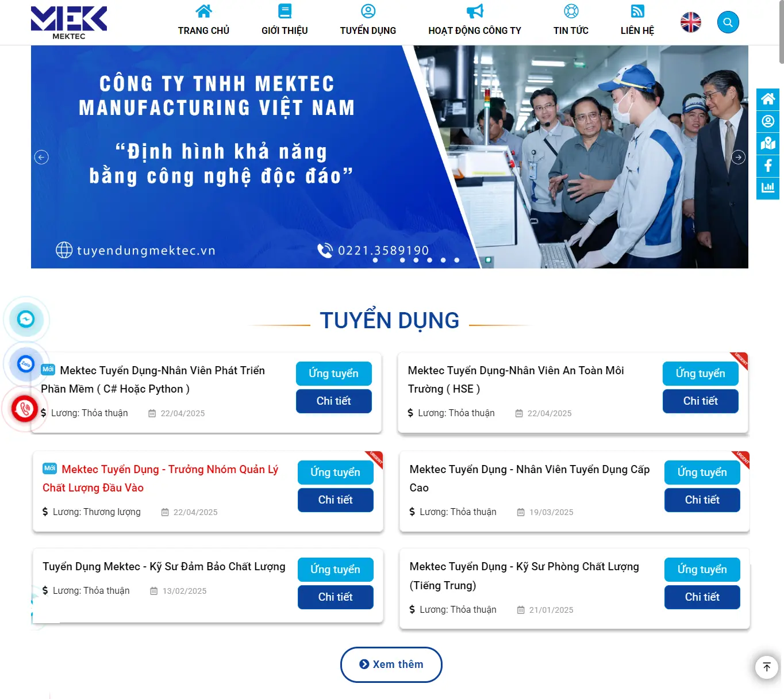This screenshot has height=699, width=784.
Task: Click the date 21/01/2025
Action: (551, 610)
